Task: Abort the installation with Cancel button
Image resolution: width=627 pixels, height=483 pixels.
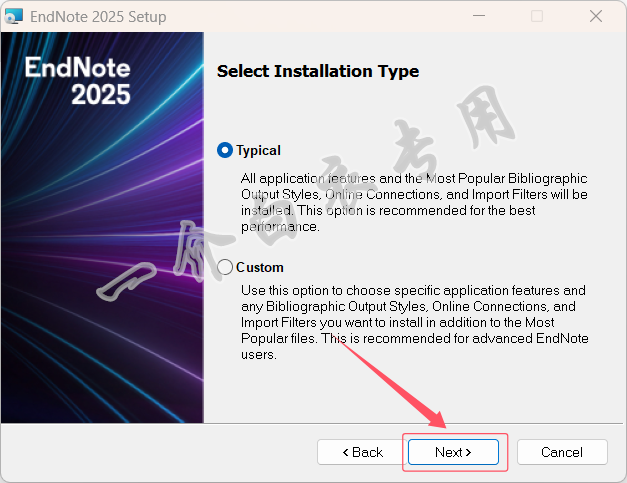Action: tap(562, 452)
